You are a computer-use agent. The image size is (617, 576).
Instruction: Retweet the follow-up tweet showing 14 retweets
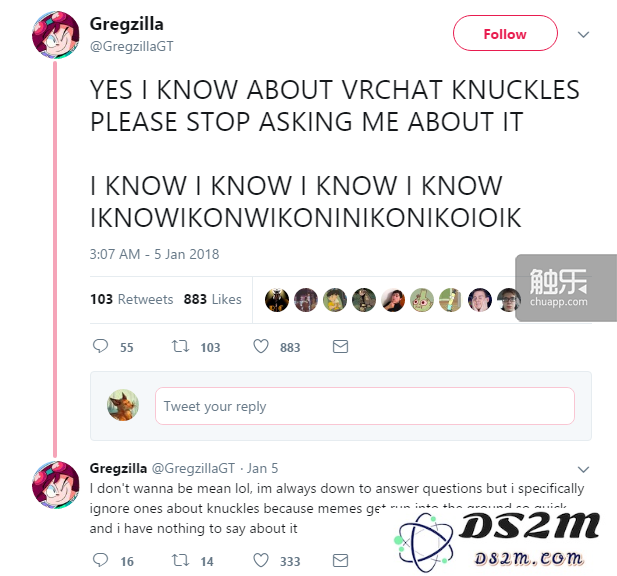click(x=180, y=560)
